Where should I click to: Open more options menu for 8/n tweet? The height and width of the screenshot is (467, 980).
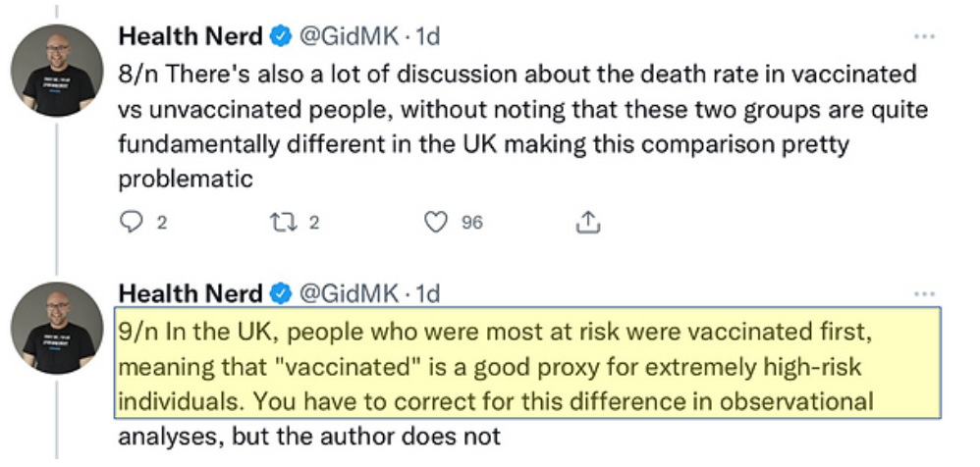click(924, 36)
